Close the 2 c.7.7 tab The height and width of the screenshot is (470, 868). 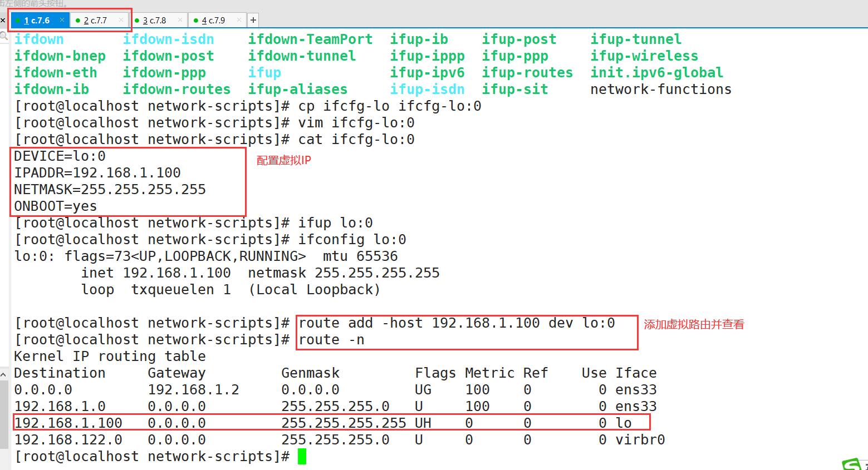point(121,20)
